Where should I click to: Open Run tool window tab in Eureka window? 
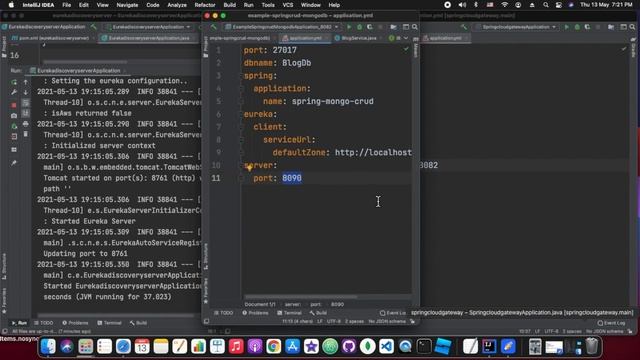(19, 323)
